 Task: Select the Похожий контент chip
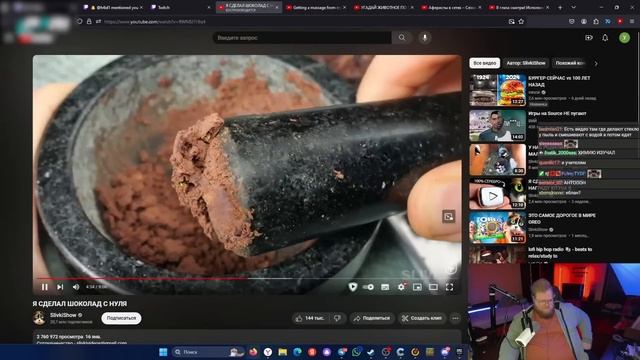570,63
